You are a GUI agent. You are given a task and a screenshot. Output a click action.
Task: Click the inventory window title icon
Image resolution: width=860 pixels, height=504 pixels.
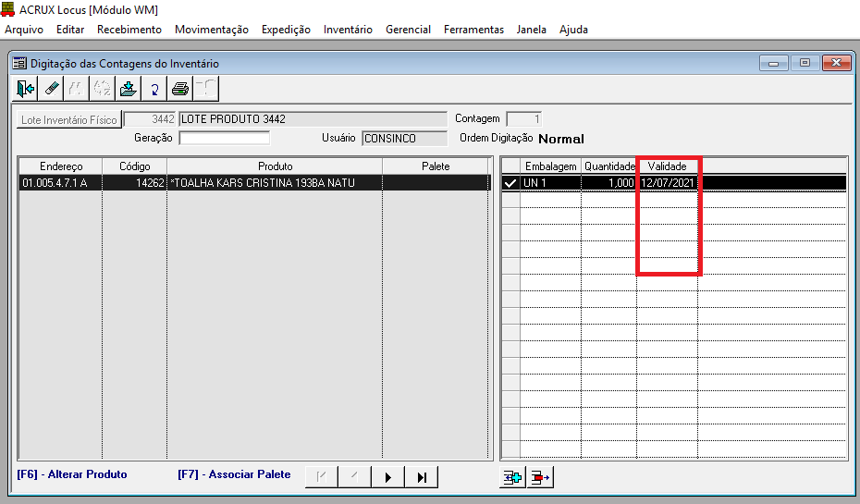(19, 64)
